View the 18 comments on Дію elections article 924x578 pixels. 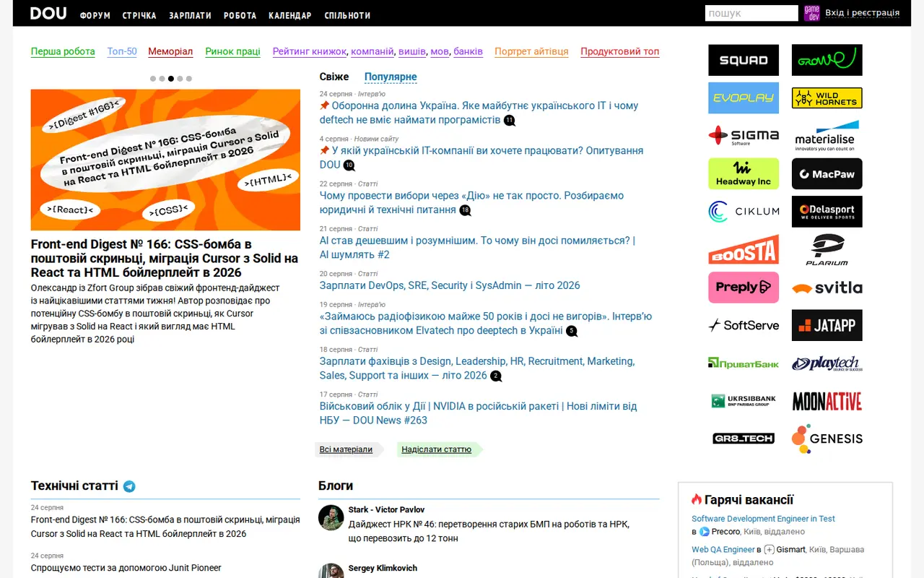466,210
